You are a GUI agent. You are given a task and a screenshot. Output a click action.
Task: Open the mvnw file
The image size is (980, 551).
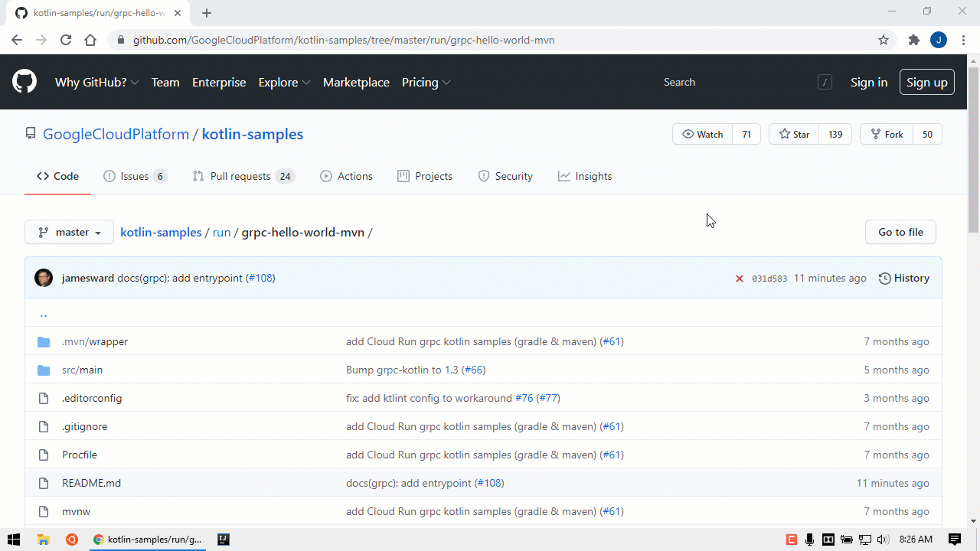[x=76, y=511]
